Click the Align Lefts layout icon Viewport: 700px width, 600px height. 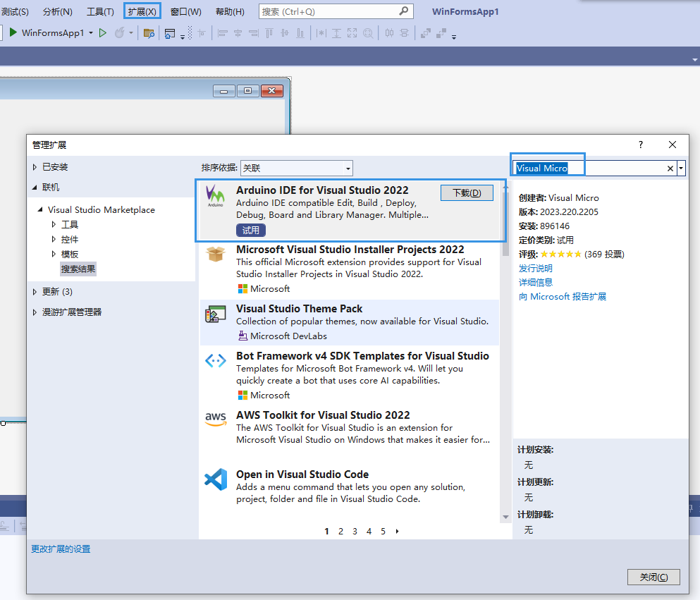223,33
